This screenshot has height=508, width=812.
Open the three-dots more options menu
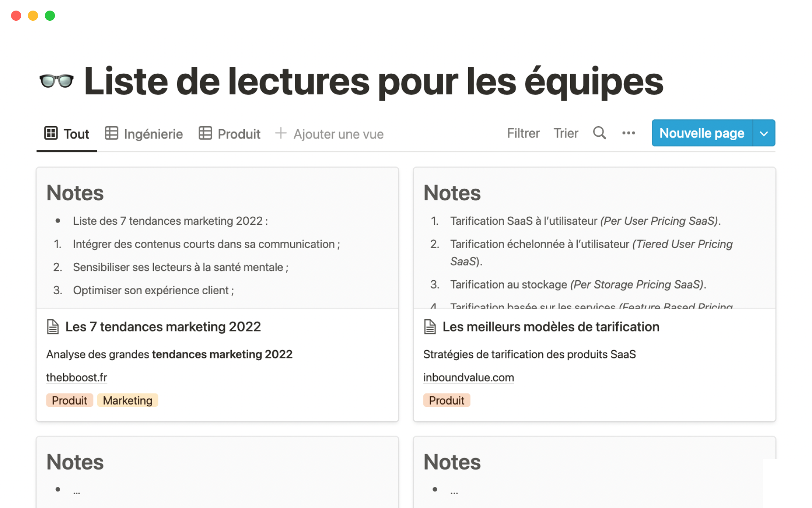point(628,133)
